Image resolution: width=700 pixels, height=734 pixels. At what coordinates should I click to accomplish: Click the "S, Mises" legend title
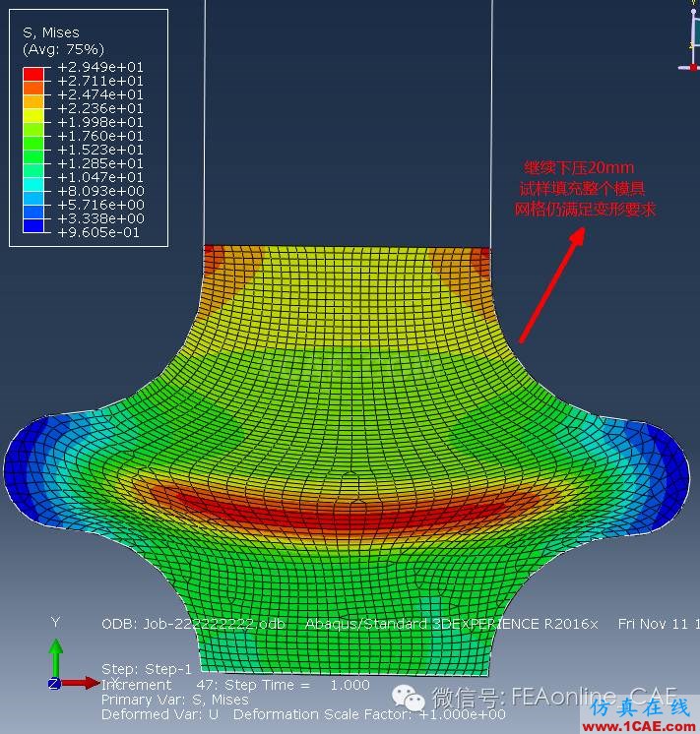[51, 32]
